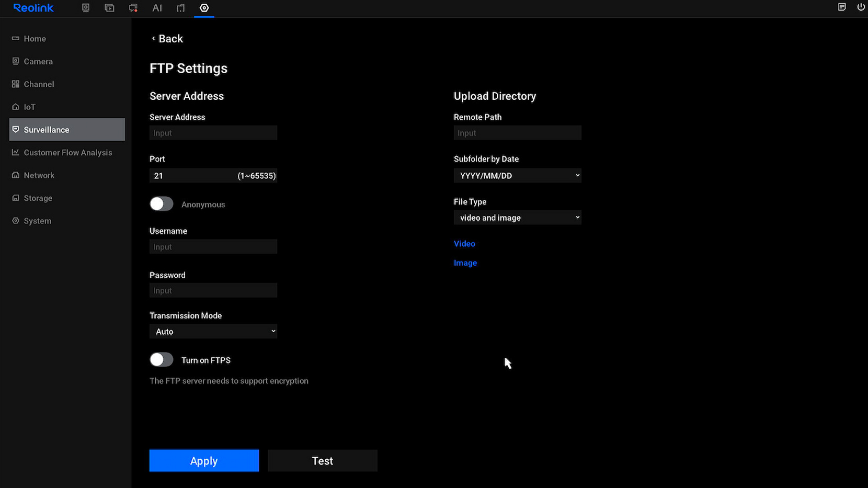Open the IoT menu item
The height and width of the screenshot is (488, 868).
(67, 107)
